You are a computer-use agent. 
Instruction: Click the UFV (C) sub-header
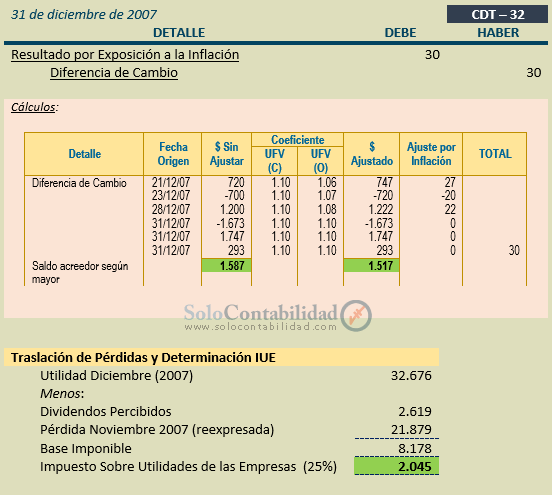point(275,161)
